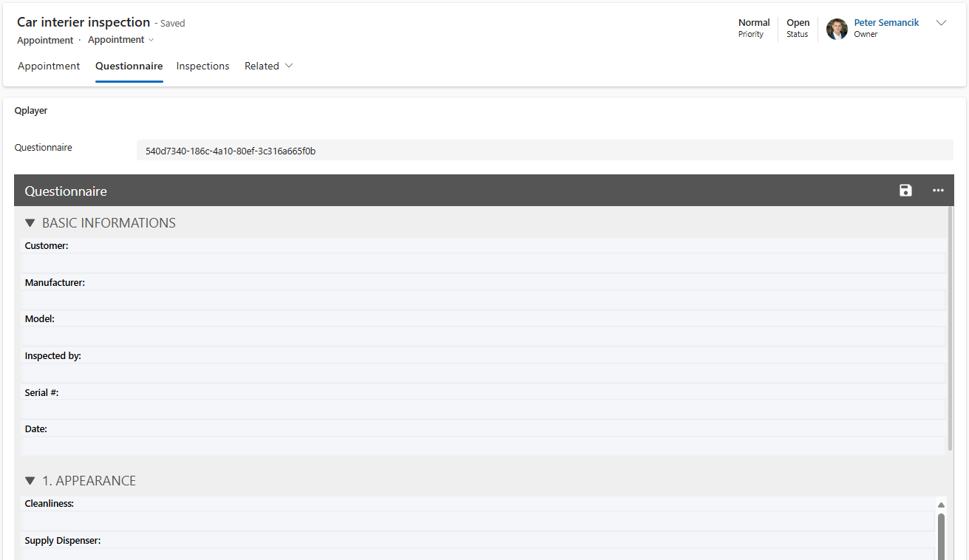Open the Related tab dropdown
969x560 pixels.
coord(269,66)
